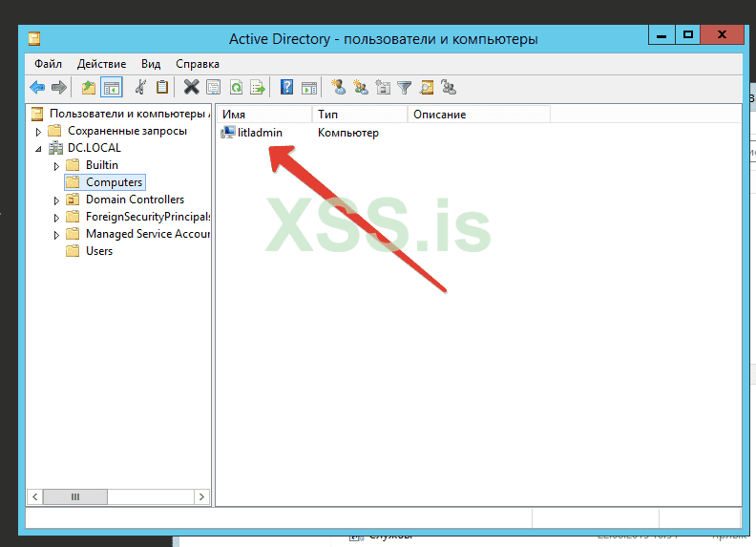
Task: Click the Refresh toolbar icon
Action: point(236,87)
